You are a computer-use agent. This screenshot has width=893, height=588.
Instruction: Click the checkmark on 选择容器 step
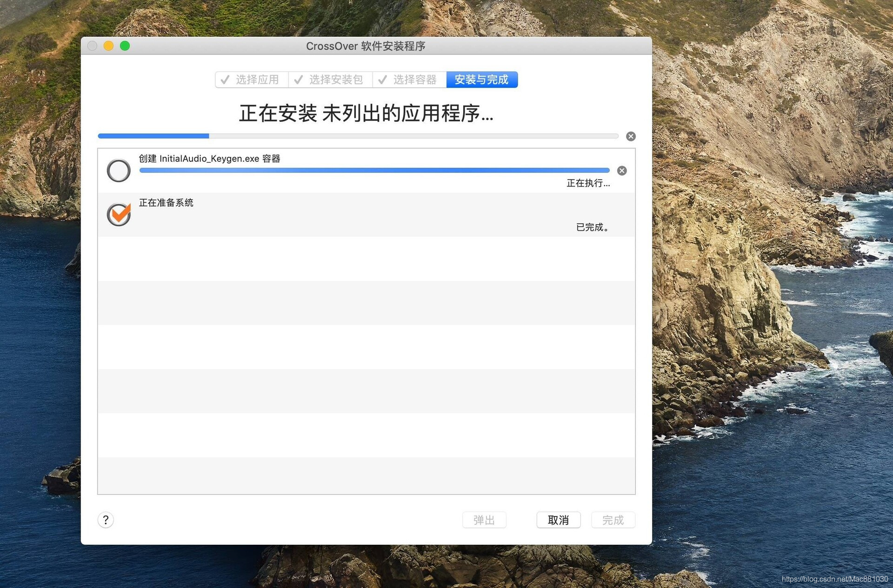[382, 80]
